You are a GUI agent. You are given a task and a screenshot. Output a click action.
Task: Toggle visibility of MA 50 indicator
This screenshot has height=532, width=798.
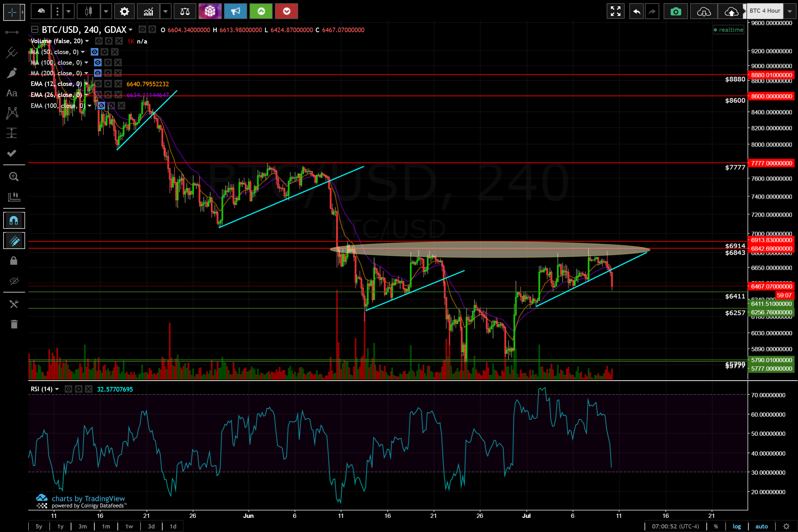(94, 52)
